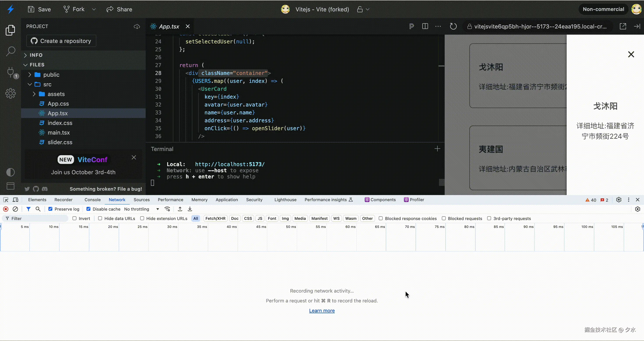Follow the Learn more link
This screenshot has height=341, width=644.
click(x=322, y=311)
